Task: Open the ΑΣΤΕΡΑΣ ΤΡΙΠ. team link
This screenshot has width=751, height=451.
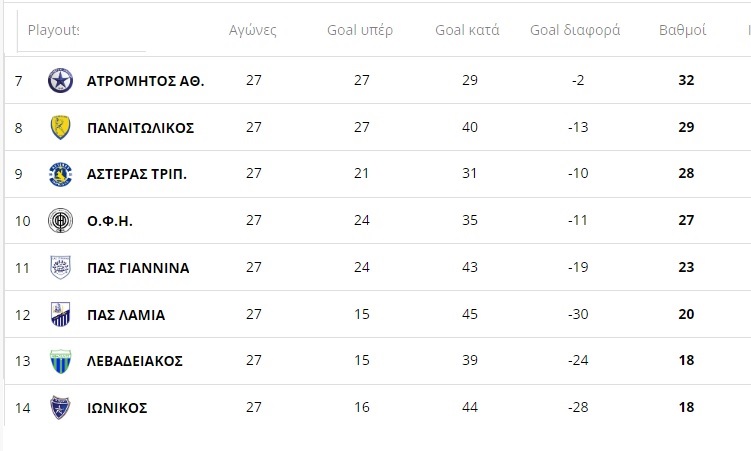Action: (137, 175)
